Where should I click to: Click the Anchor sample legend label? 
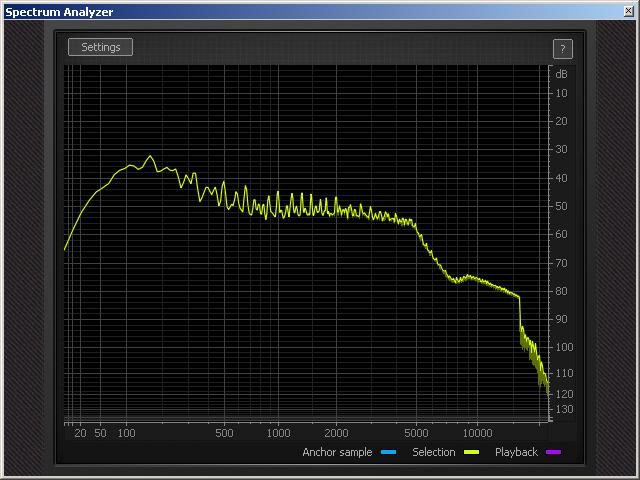337,453
